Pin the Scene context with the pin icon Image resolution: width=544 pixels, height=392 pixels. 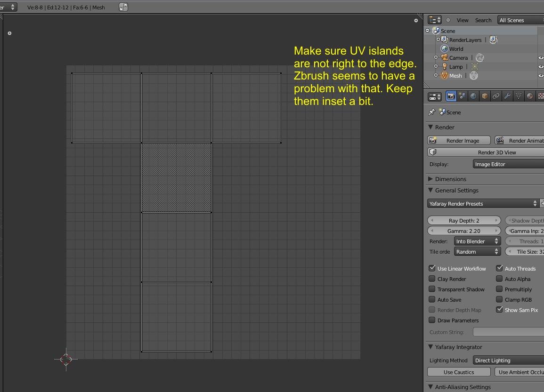pyautogui.click(x=431, y=112)
